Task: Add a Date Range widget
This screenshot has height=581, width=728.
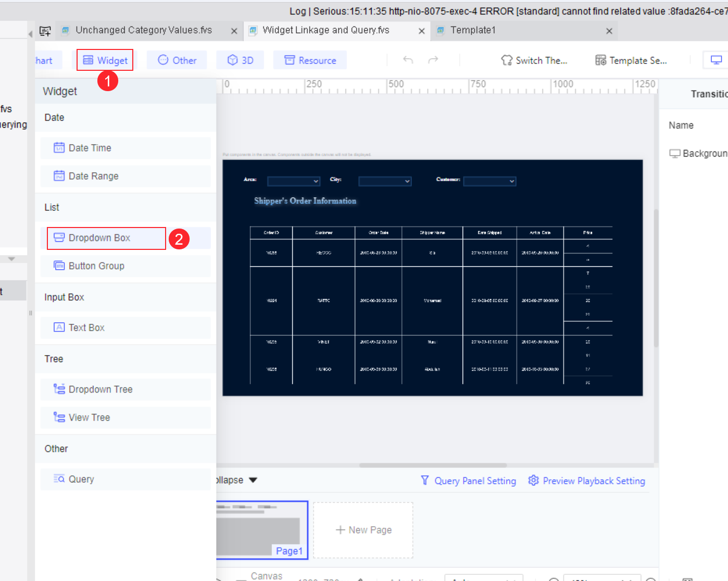Action: [125, 176]
